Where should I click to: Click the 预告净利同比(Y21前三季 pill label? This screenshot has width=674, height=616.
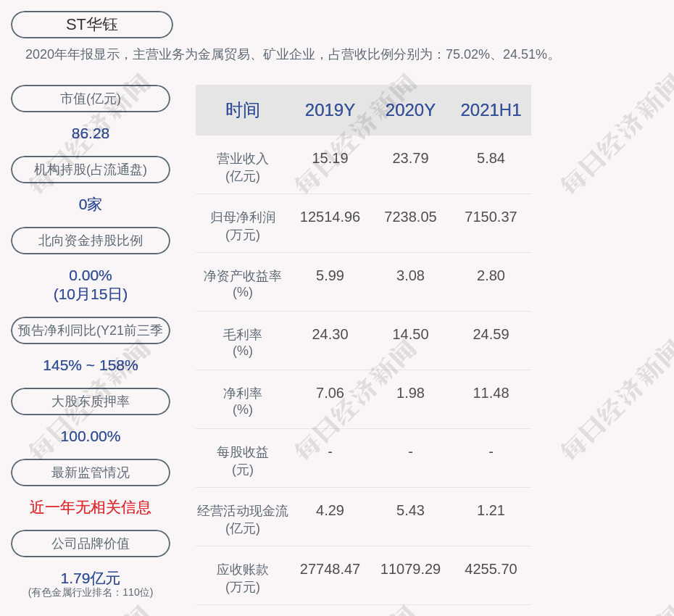(91, 330)
